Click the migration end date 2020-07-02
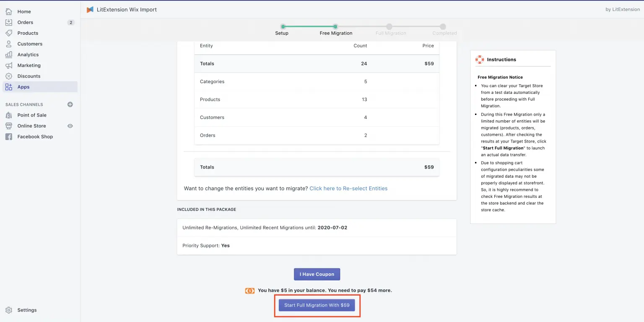The width and height of the screenshot is (644, 322). click(332, 228)
